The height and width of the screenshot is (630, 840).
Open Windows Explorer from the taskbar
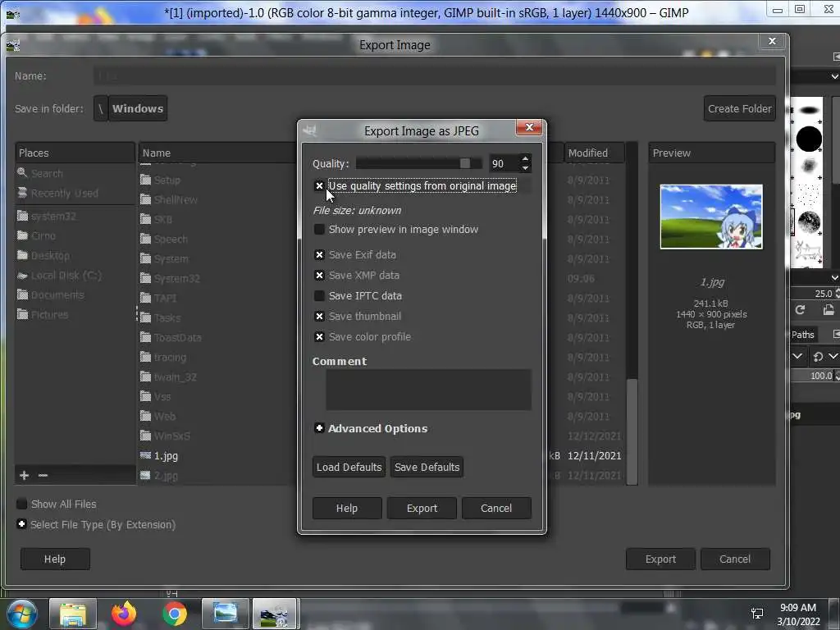[73, 614]
